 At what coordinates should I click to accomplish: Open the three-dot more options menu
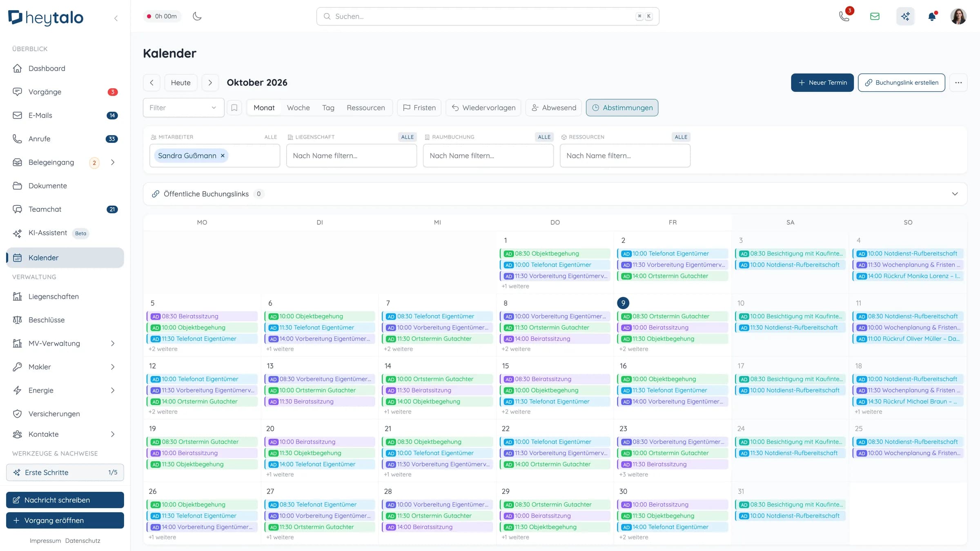958,82
